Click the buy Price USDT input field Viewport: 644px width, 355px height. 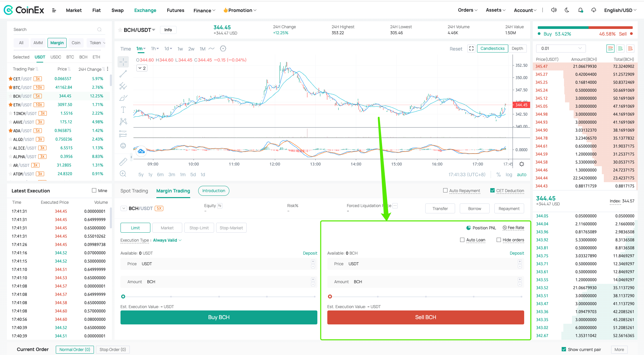pos(218,264)
